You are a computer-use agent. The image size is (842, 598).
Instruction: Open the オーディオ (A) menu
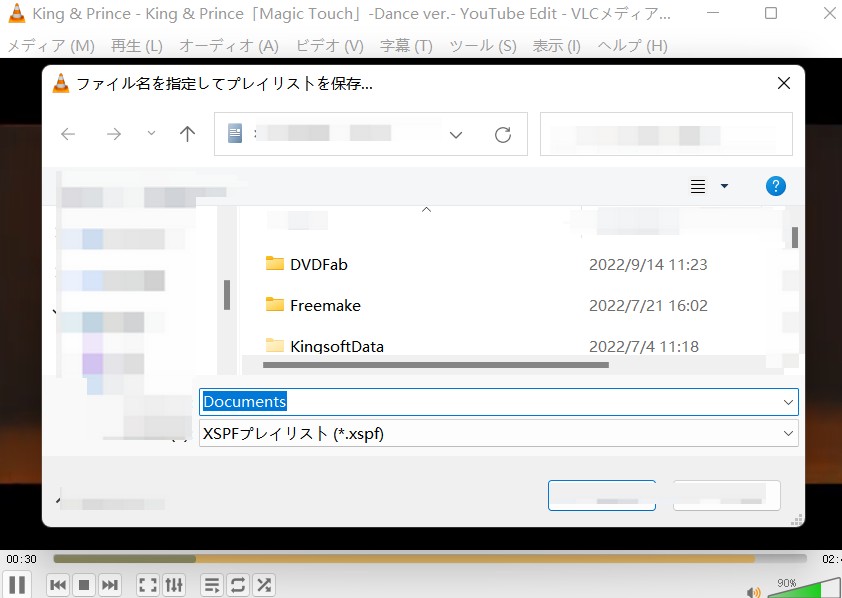[x=229, y=46]
